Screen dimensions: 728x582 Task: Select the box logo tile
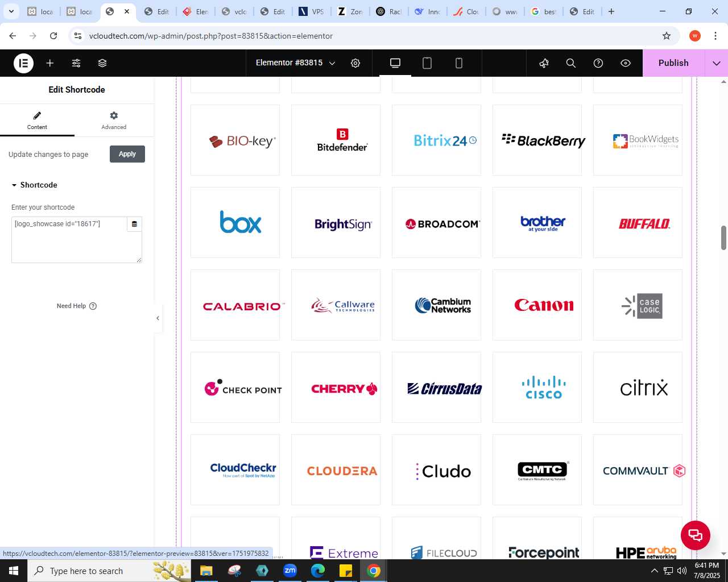235,222
